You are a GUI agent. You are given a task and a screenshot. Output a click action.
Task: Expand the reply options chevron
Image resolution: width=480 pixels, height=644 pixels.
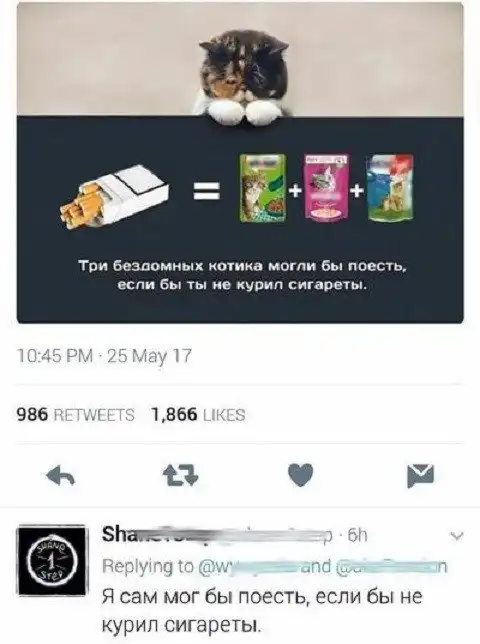(457, 536)
